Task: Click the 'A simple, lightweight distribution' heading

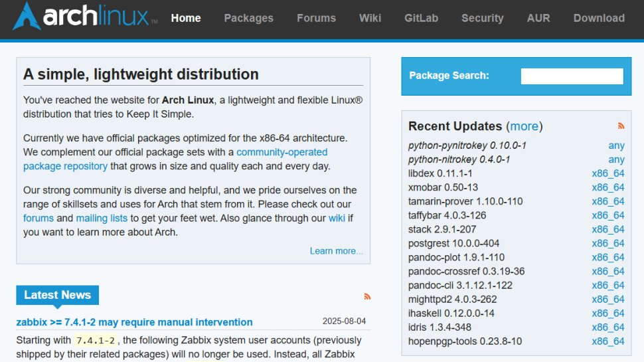Action: coord(141,74)
